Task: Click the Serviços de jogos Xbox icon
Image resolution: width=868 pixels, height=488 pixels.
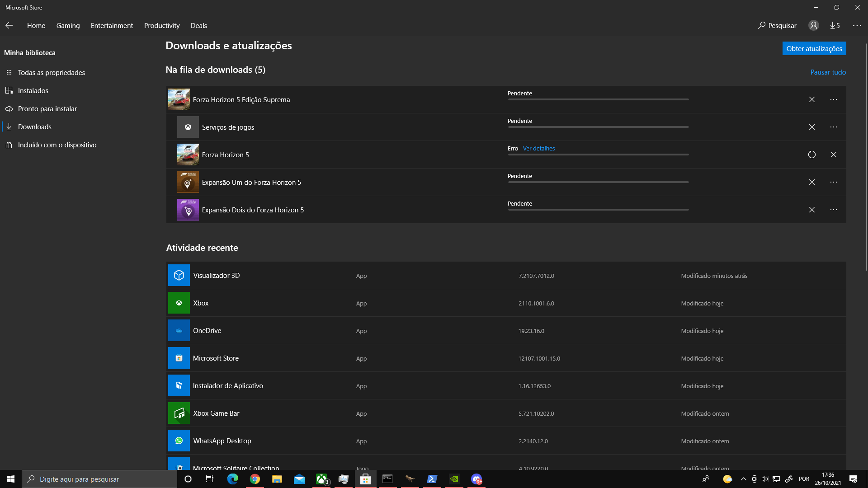Action: (188, 127)
